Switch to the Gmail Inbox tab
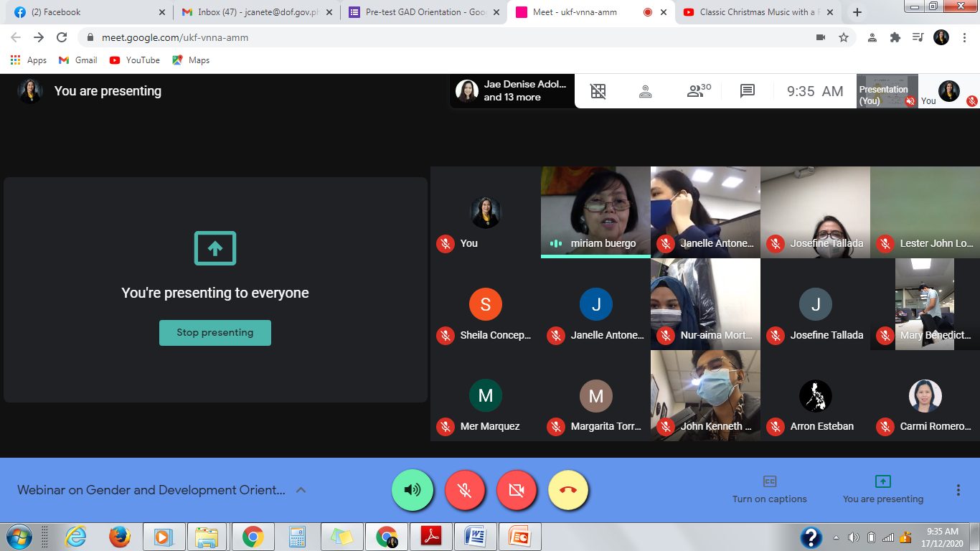Viewport: 980px width, 551px height. click(x=256, y=12)
